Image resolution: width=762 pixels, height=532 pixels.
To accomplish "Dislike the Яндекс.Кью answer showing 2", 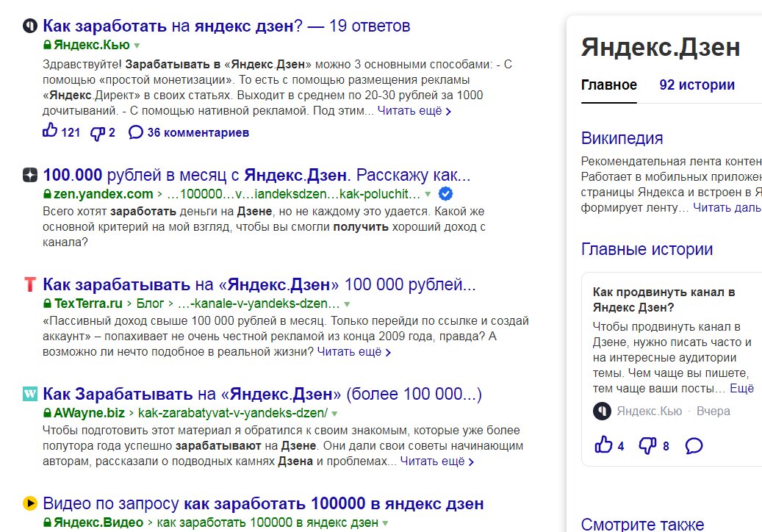I will coord(98,133).
